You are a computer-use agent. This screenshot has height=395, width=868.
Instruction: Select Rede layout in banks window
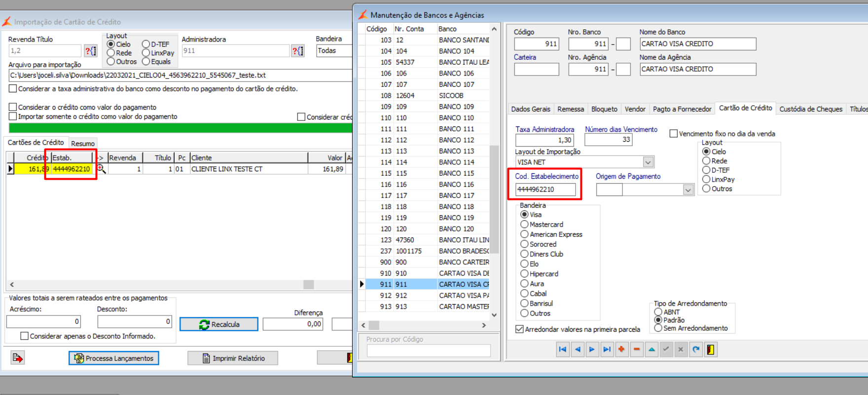pyautogui.click(x=715, y=161)
